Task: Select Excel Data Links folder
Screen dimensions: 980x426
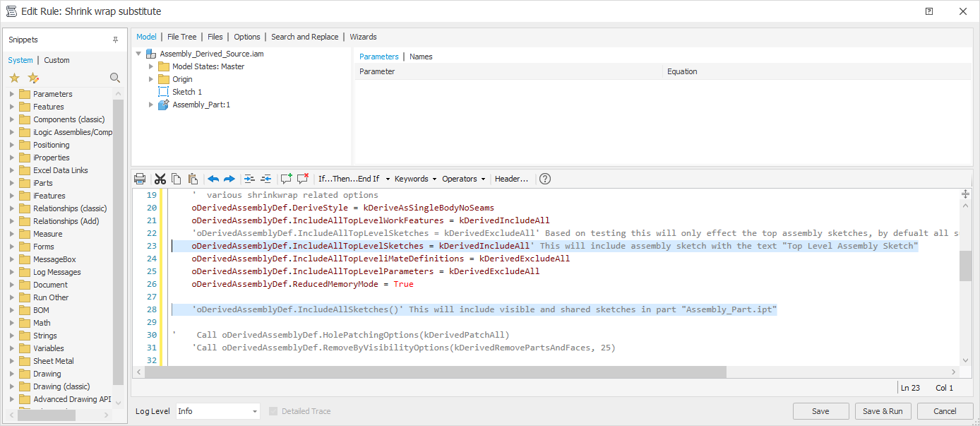Action: pyautogui.click(x=60, y=170)
